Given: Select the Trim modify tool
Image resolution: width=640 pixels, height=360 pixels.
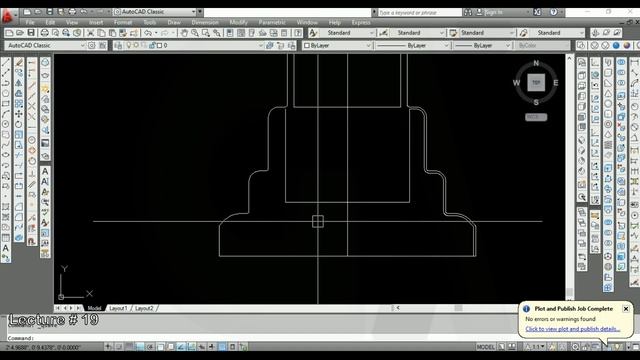Looking at the screenshot, I should click(x=19, y=155).
